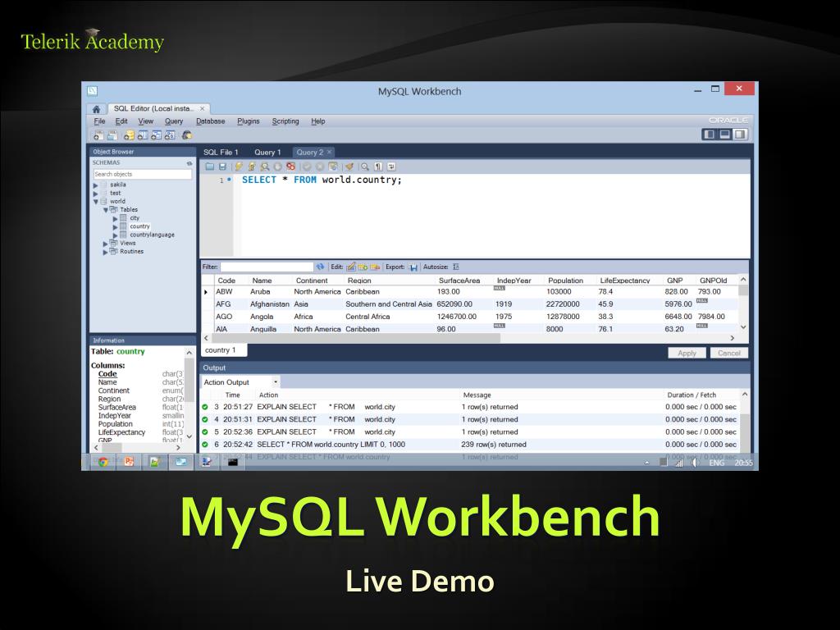Open the File menu
The height and width of the screenshot is (630, 840).
tap(99, 121)
